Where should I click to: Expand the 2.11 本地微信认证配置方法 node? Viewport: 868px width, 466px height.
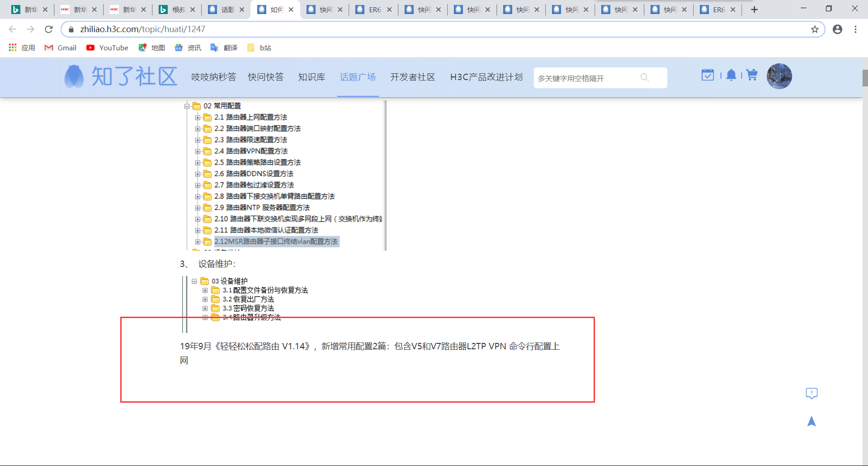point(198,231)
